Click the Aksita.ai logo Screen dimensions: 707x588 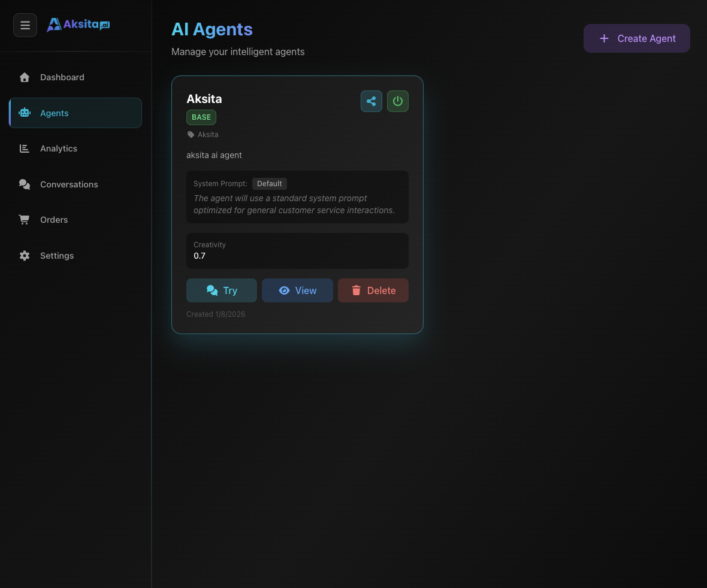pos(78,24)
